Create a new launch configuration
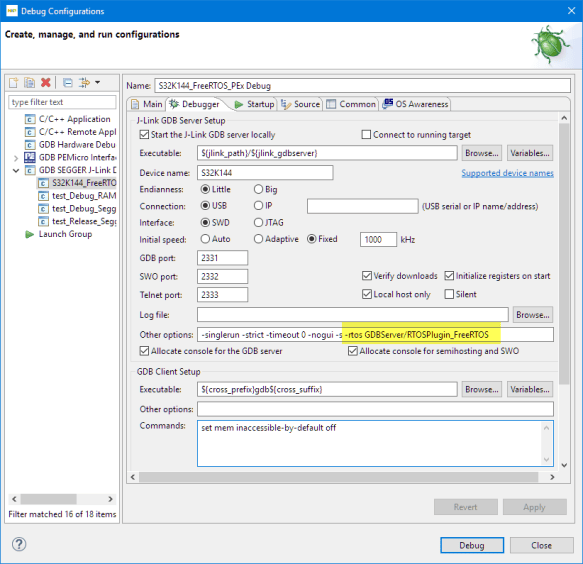 (14, 83)
